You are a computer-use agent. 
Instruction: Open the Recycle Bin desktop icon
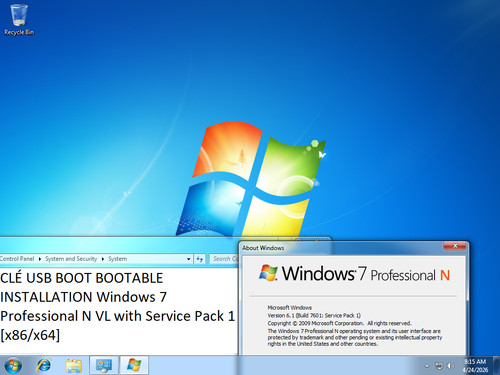(19, 19)
